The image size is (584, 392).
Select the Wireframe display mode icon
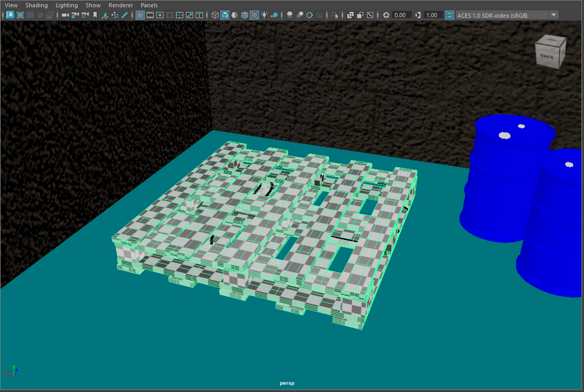[x=215, y=15]
